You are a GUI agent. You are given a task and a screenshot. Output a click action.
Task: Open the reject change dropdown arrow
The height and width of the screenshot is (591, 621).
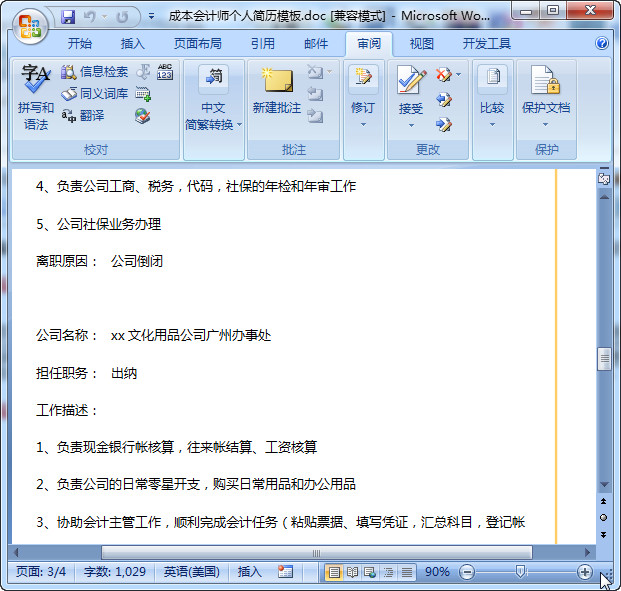(458, 74)
